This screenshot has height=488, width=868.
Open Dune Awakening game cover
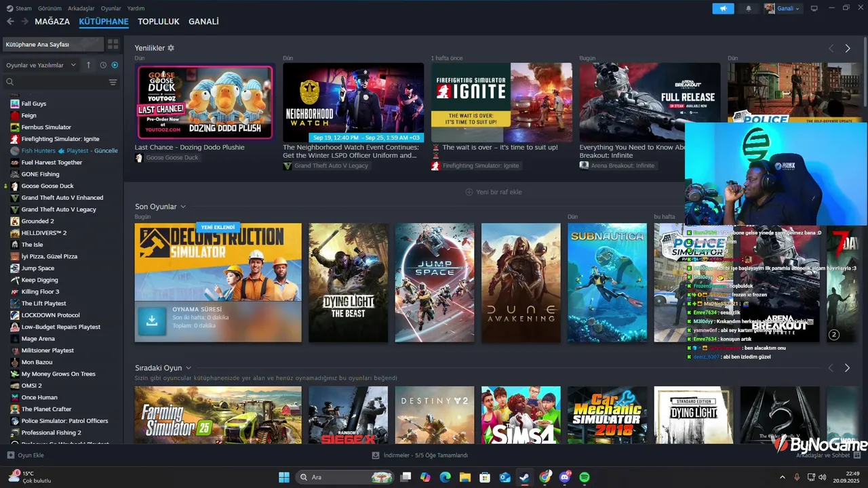(x=521, y=283)
